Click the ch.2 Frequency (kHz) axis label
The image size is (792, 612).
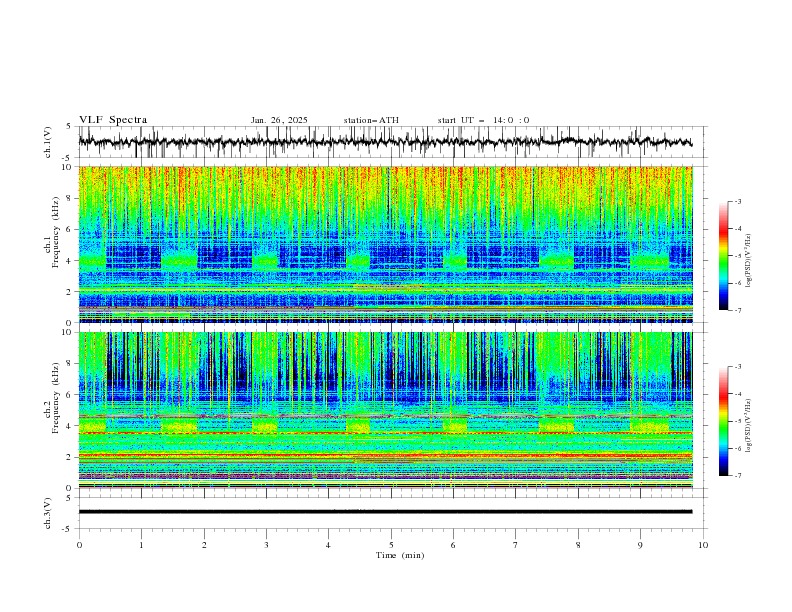(x=52, y=397)
